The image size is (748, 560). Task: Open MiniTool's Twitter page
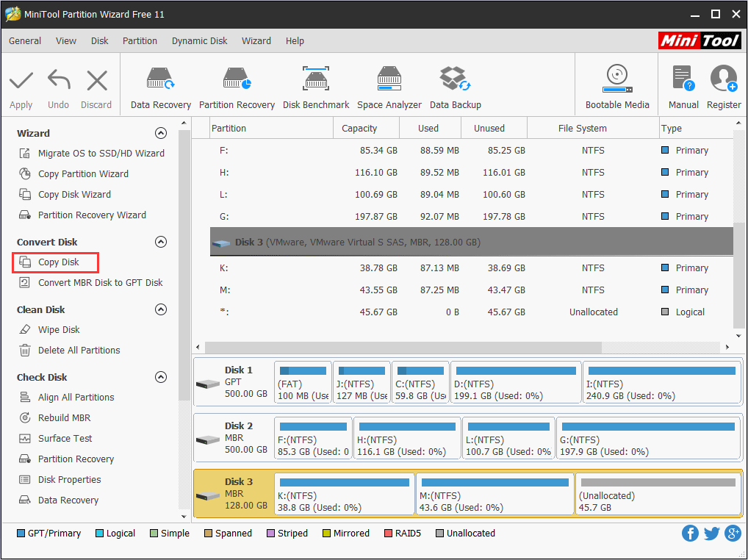(x=711, y=533)
